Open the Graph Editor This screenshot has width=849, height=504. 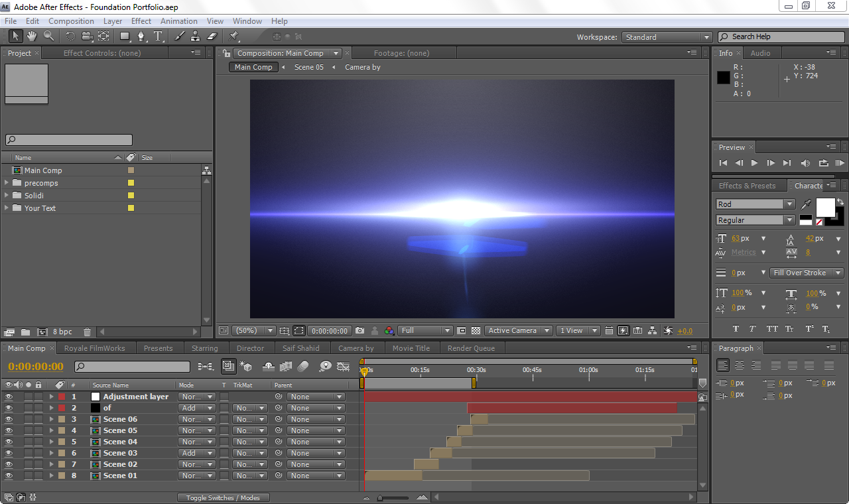tap(343, 366)
